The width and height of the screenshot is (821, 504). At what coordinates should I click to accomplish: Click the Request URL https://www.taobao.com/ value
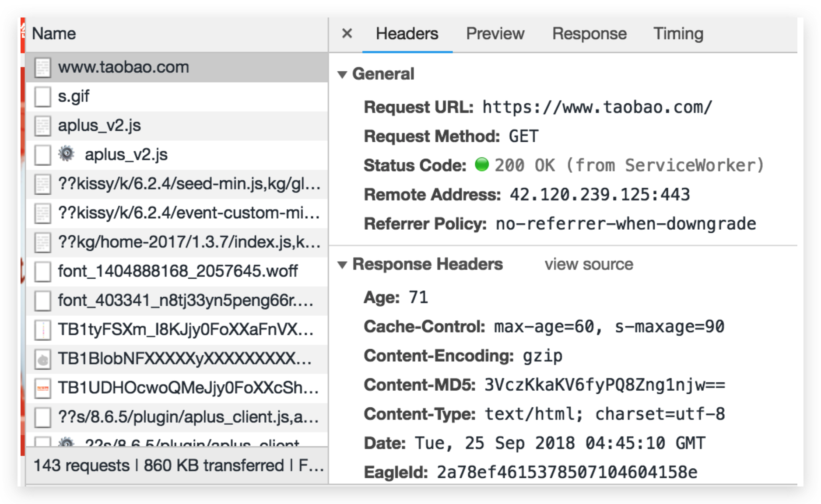pyautogui.click(x=597, y=107)
